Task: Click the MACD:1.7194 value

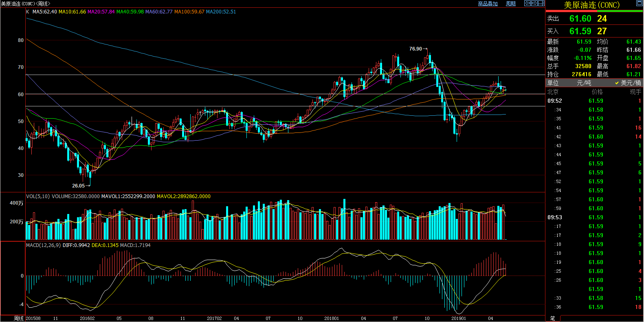Action: (x=135, y=245)
